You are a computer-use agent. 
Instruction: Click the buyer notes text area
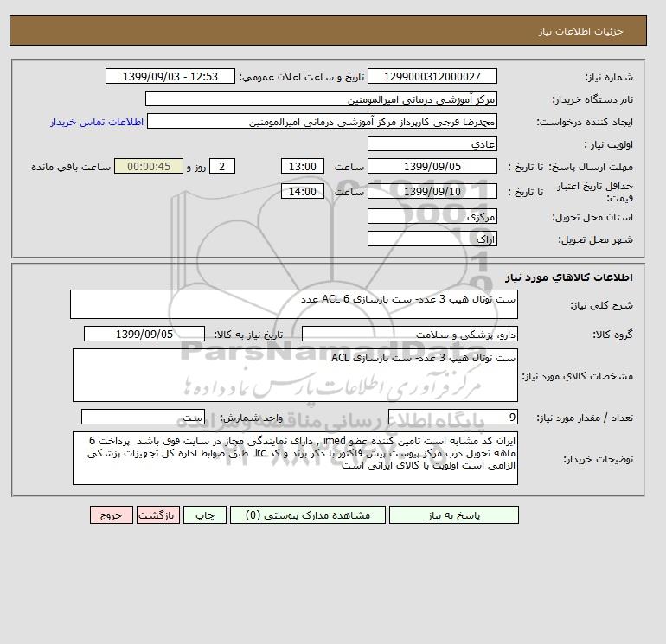click(295, 458)
